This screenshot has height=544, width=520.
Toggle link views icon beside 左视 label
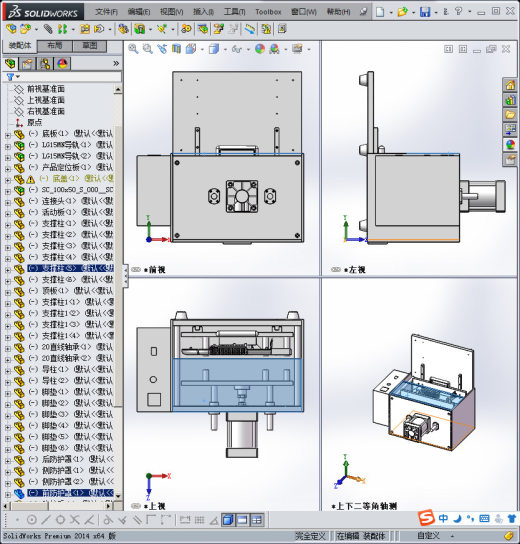(335, 270)
